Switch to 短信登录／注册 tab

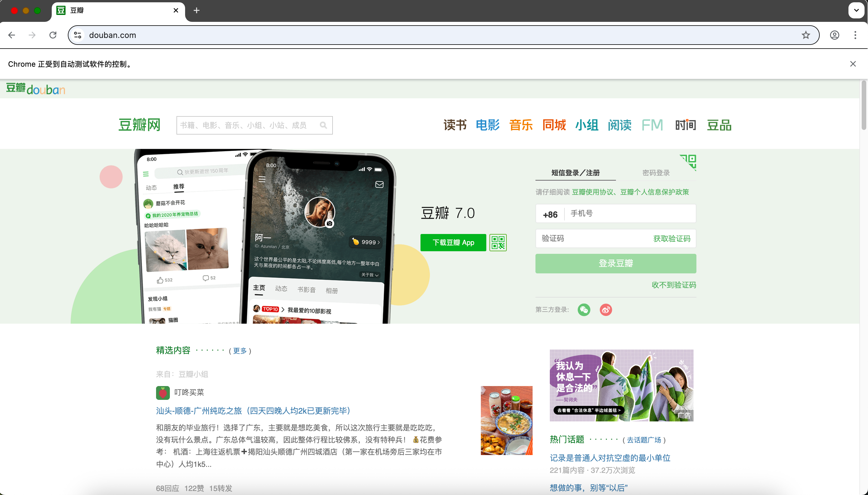point(575,173)
